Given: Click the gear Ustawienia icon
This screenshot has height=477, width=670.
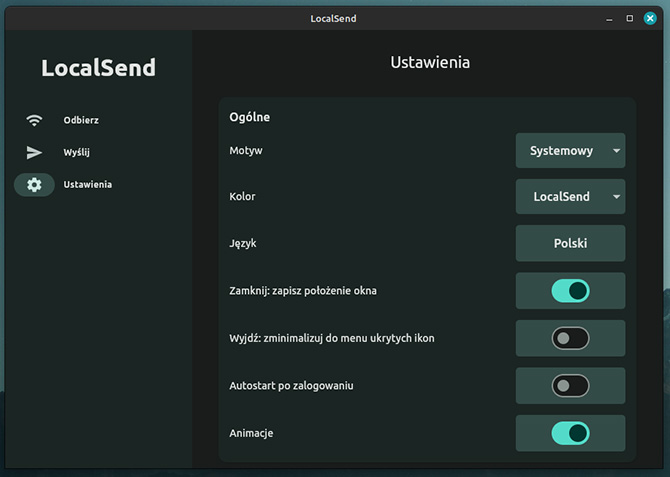Looking at the screenshot, I should [x=34, y=185].
